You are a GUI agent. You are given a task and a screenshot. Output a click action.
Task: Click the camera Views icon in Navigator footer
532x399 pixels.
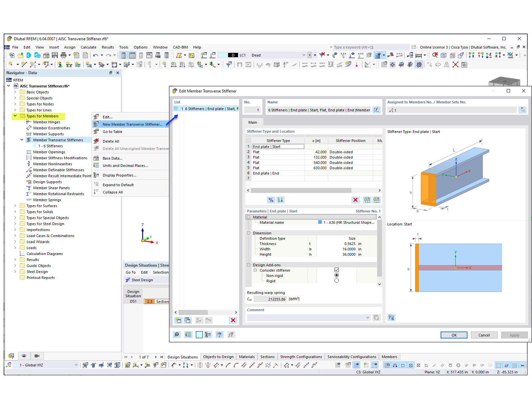[37, 356]
